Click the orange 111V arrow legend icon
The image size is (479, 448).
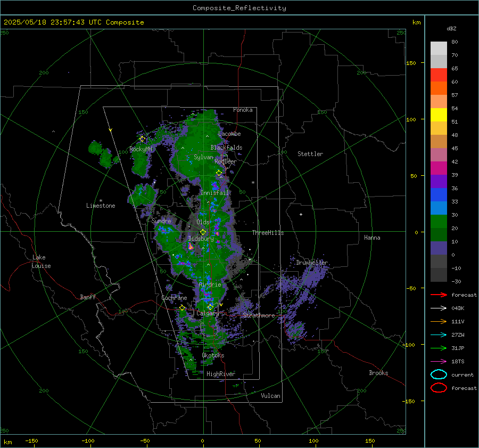(439, 321)
